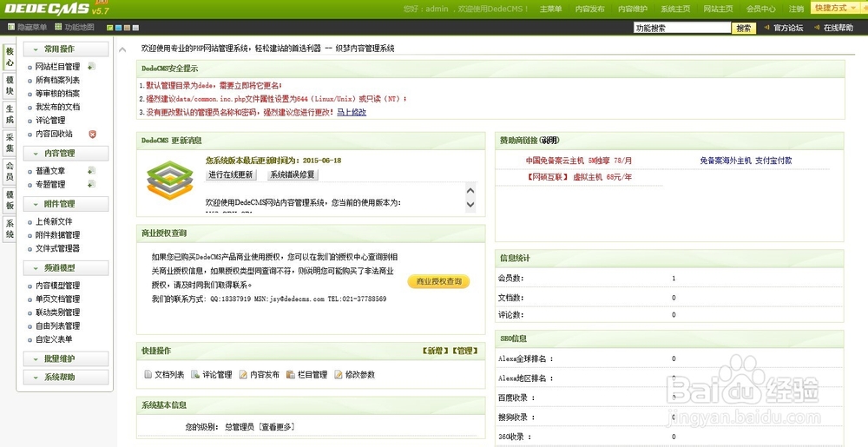Click the 【新增】 link in 快捷操作
Screen dimensions: 868x447
435,351
